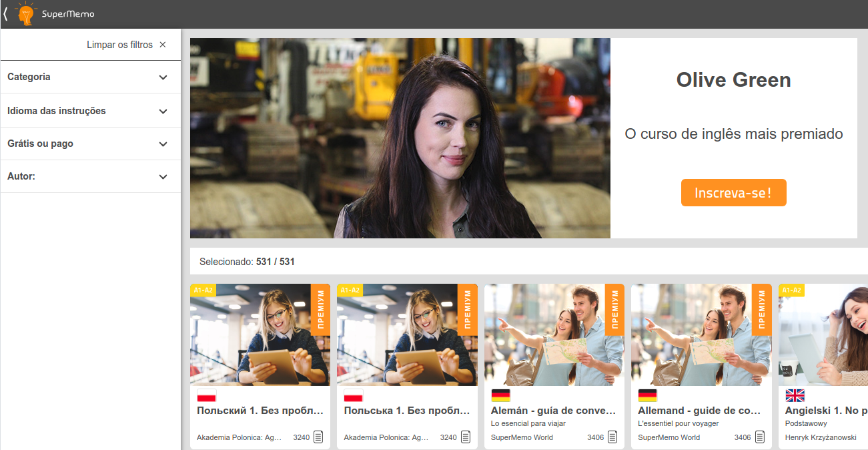Open Idioma das instruções filter label
The height and width of the screenshot is (450, 868).
click(x=57, y=111)
